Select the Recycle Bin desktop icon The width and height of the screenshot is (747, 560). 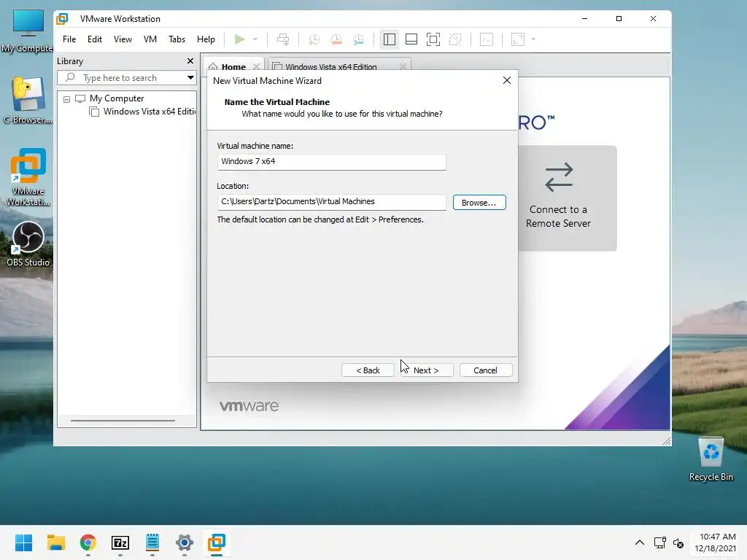[711, 459]
